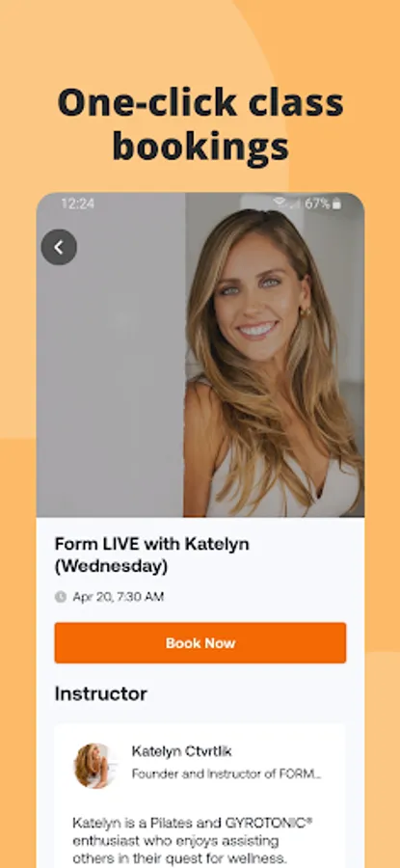The width and height of the screenshot is (400, 868).
Task: Tap the large instructor header photo
Action: tap(200, 354)
